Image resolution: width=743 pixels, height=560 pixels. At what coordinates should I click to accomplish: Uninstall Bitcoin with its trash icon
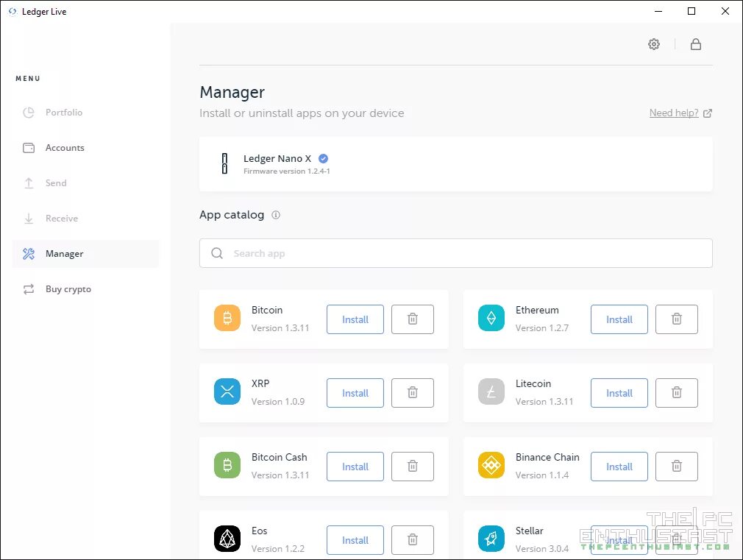coord(413,319)
